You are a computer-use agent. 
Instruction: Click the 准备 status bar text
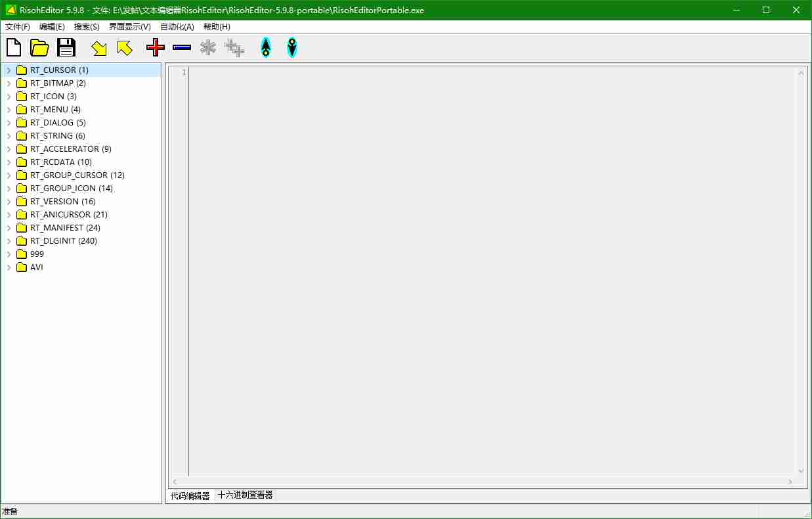point(10,511)
